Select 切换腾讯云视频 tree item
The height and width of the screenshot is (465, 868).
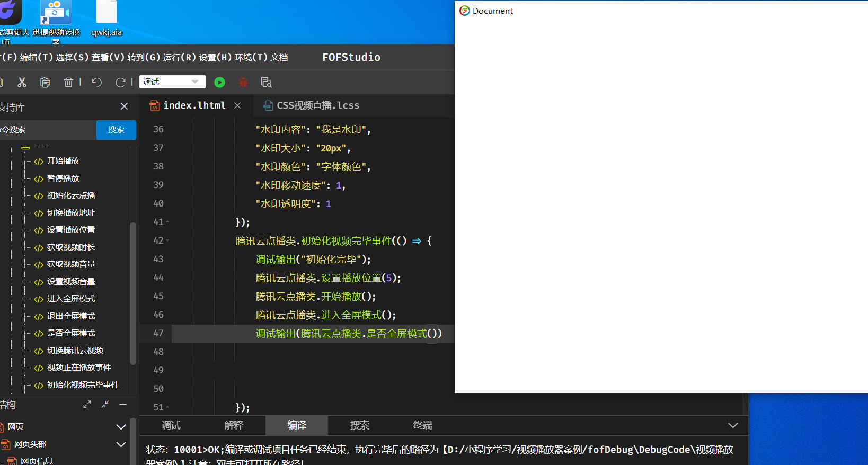(x=75, y=351)
